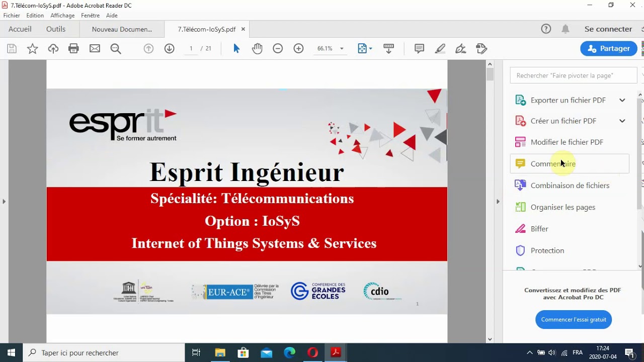Expand Créer un fichier PDF options
Viewport: 644px width, 362px height.
tap(622, 121)
